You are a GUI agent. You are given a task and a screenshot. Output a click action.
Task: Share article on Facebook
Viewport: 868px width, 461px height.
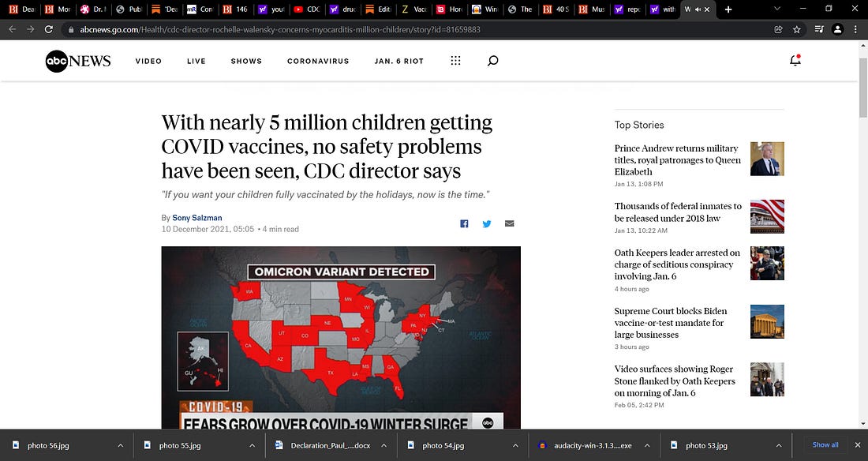tap(464, 223)
